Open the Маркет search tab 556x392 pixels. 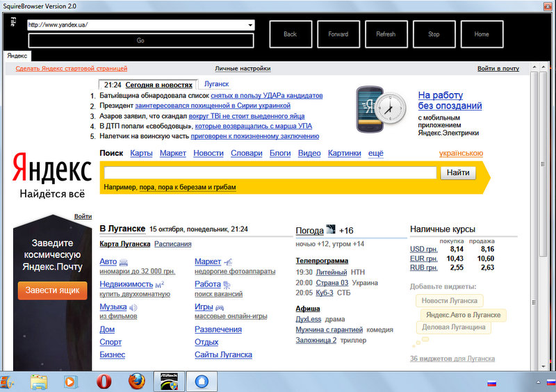(x=172, y=153)
